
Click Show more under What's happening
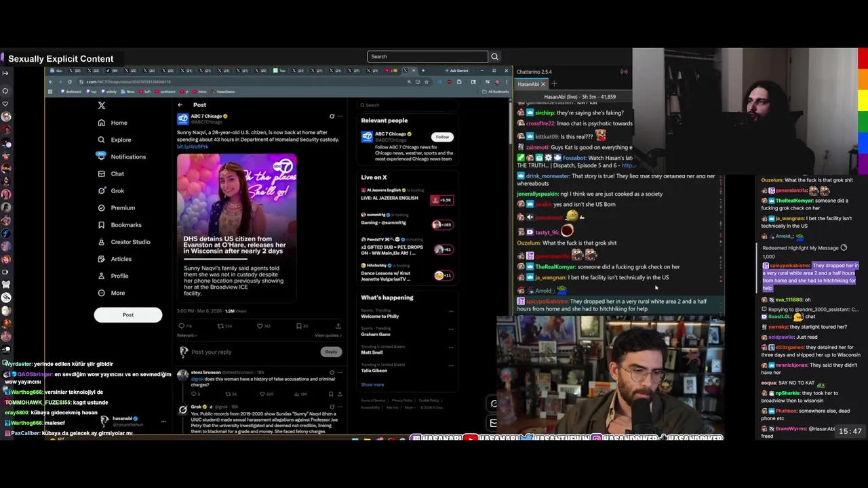click(x=372, y=384)
